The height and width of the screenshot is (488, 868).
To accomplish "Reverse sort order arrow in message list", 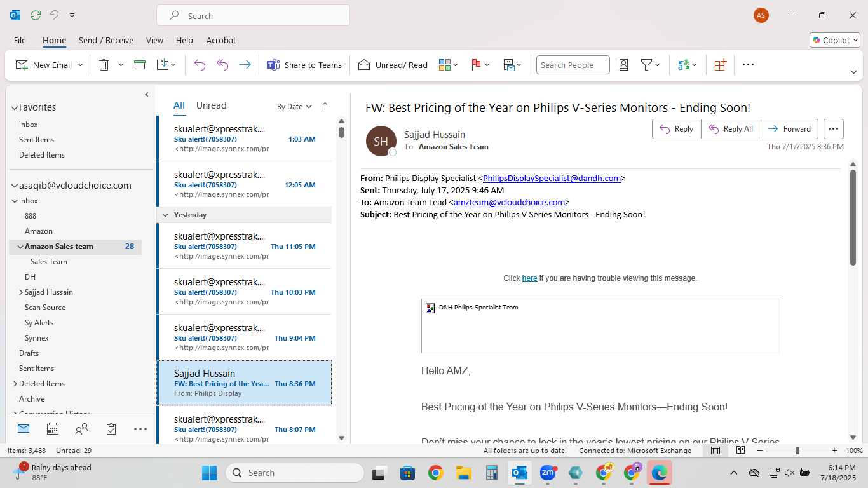I will point(325,106).
